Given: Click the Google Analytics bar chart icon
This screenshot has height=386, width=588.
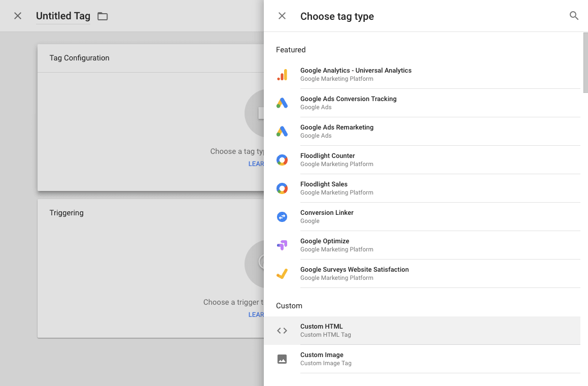Looking at the screenshot, I should tap(282, 75).
